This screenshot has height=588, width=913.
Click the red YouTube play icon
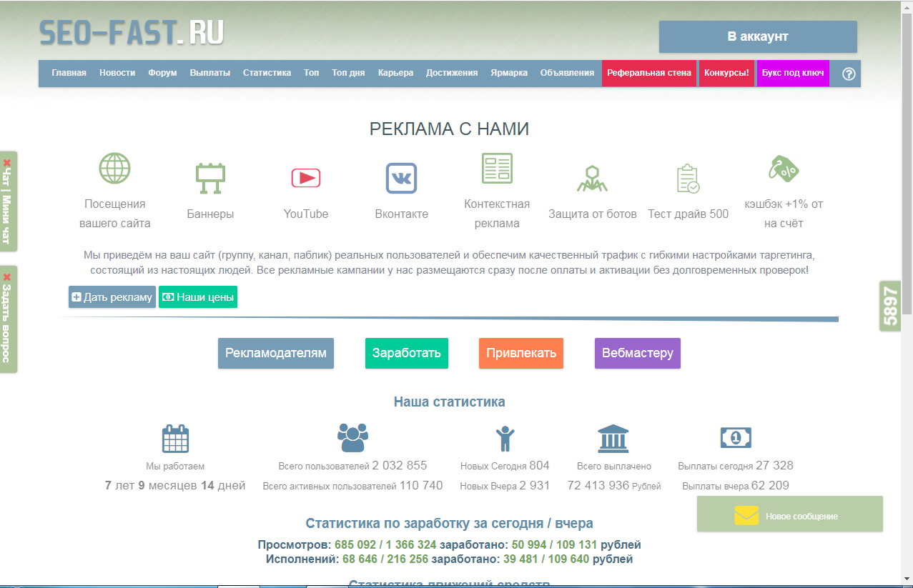[306, 177]
